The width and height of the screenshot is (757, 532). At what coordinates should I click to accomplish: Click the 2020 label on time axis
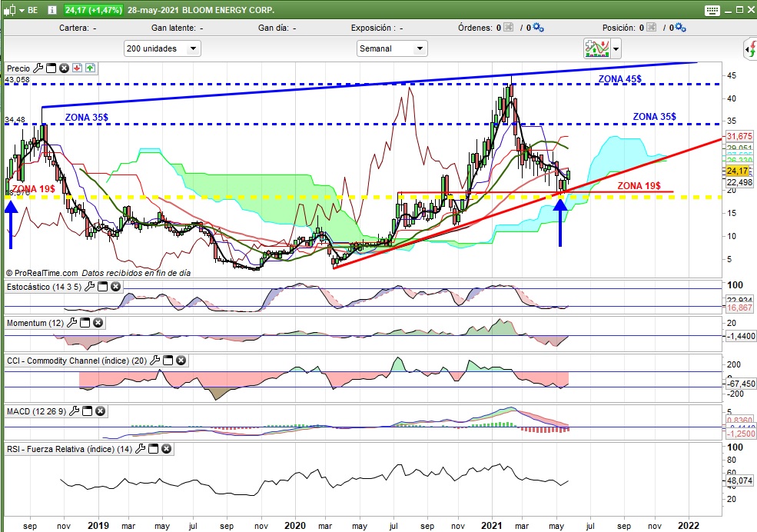pyautogui.click(x=295, y=526)
